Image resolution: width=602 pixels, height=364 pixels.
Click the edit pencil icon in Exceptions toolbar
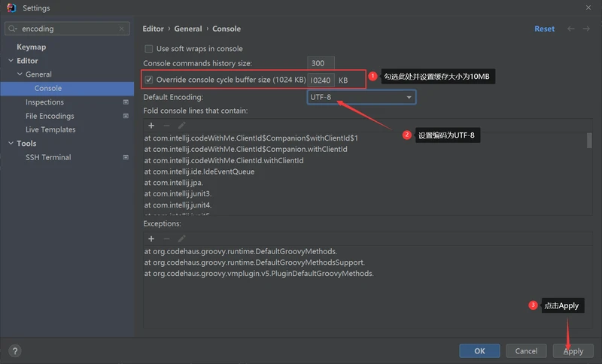[181, 238]
